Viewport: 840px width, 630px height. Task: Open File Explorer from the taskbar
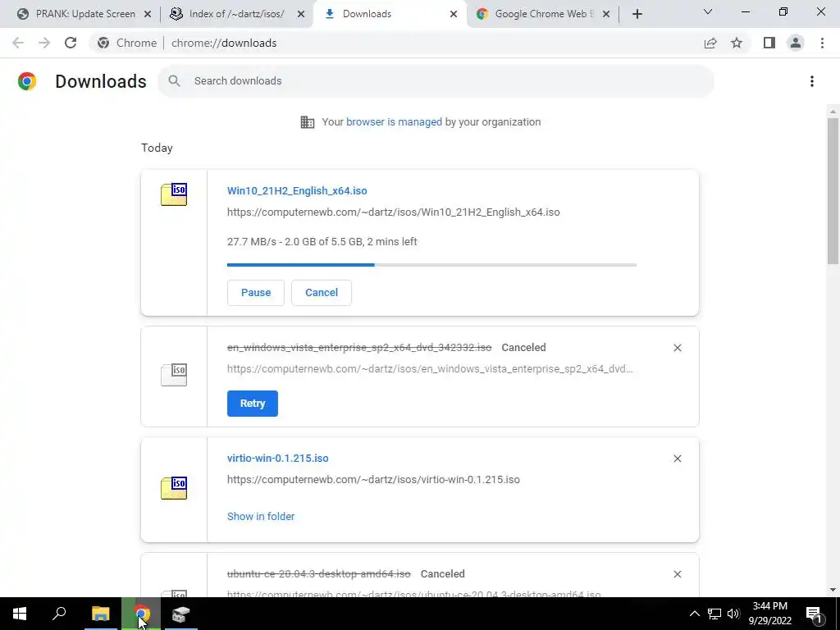coord(100,614)
